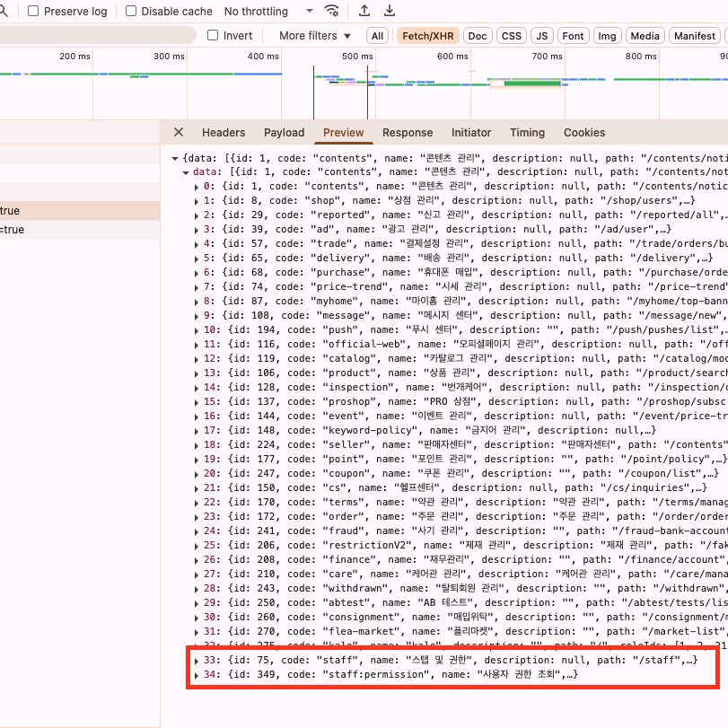This screenshot has width=728, height=728.
Task: Expand item 9 with code "message"
Action: point(197,316)
